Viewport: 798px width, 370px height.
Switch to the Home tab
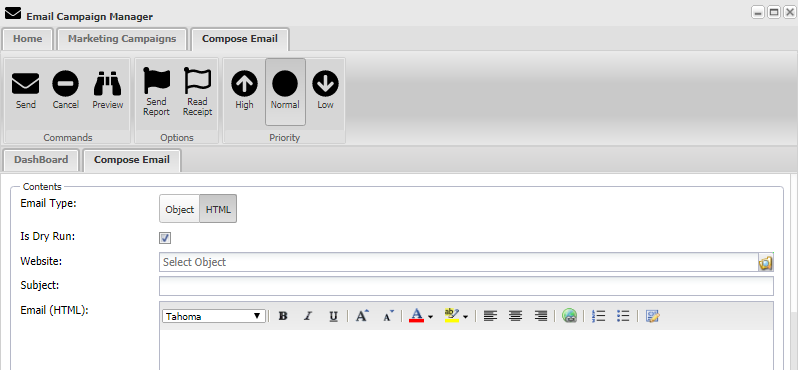27,39
